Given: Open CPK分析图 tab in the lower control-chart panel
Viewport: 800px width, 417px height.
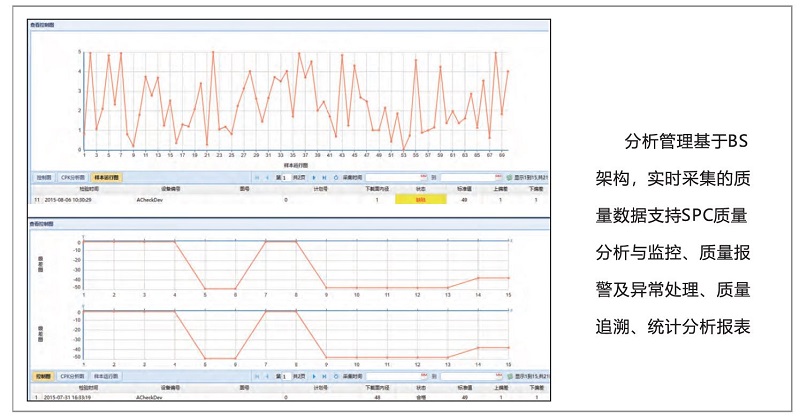Looking at the screenshot, I should [72, 376].
